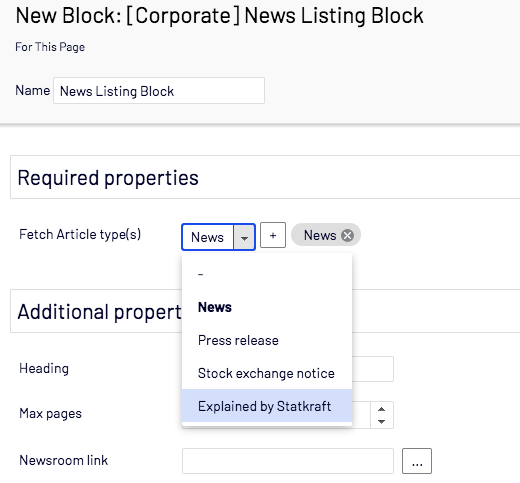The width and height of the screenshot is (520, 483).
Task: Increase Max pages with up arrow
Action: [382, 409]
